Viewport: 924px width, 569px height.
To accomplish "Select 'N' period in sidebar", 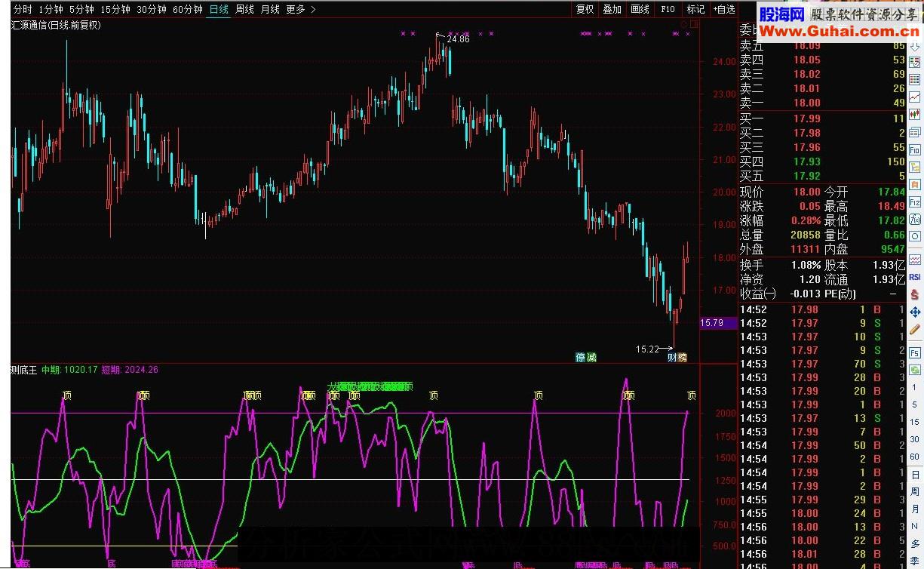I will click(914, 527).
